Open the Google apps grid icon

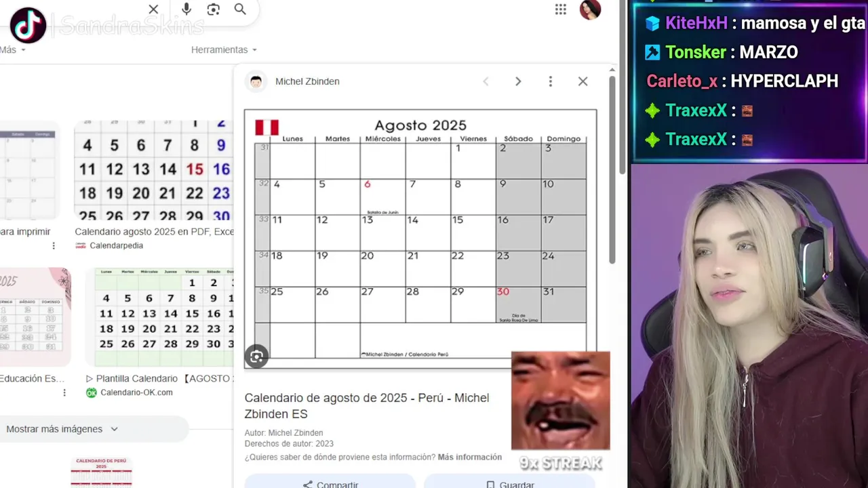click(x=561, y=9)
